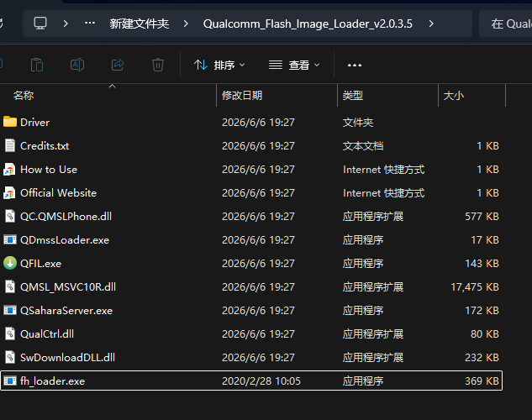
Task: Click the Paste toolbar icon
Action: tap(37, 65)
